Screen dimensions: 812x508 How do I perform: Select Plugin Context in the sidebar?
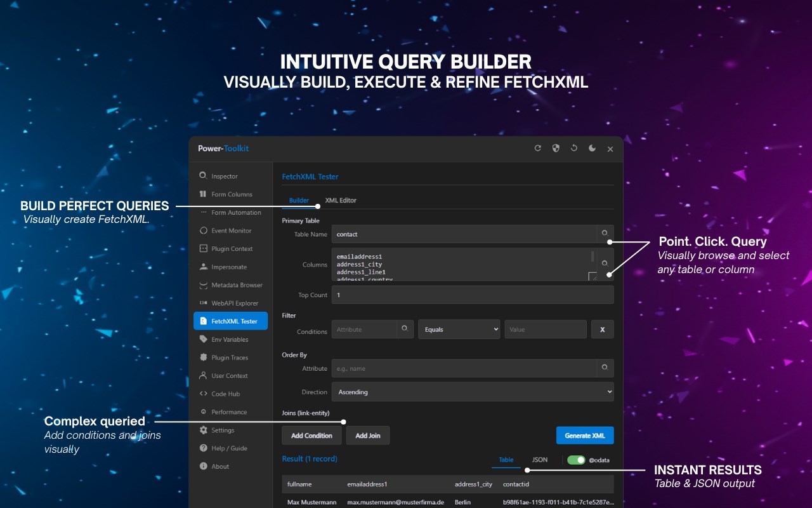tap(230, 249)
